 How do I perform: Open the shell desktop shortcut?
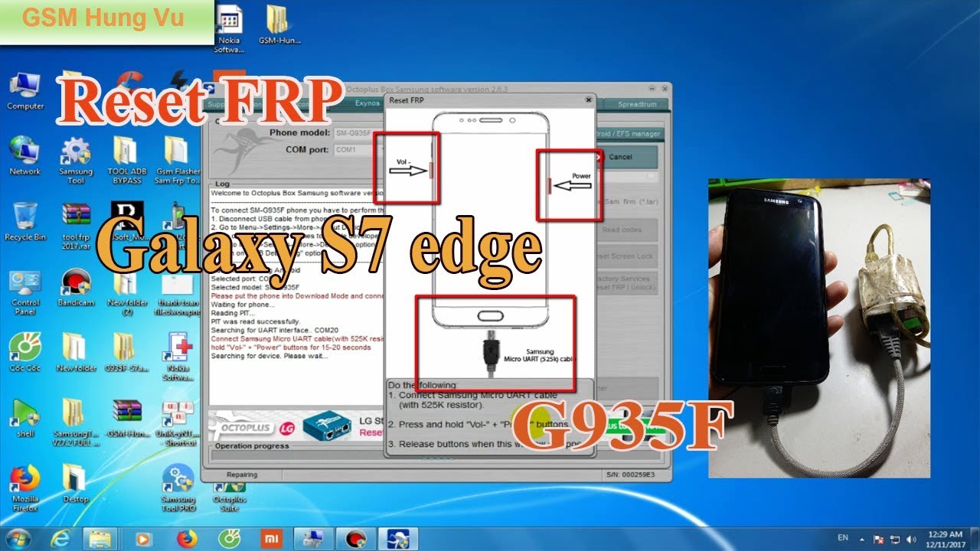tap(25, 418)
